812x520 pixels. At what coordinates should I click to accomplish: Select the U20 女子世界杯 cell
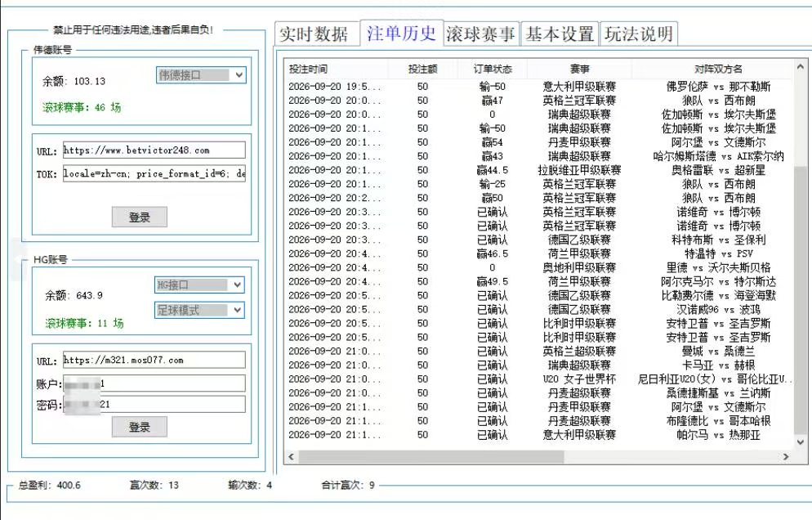[x=579, y=379]
